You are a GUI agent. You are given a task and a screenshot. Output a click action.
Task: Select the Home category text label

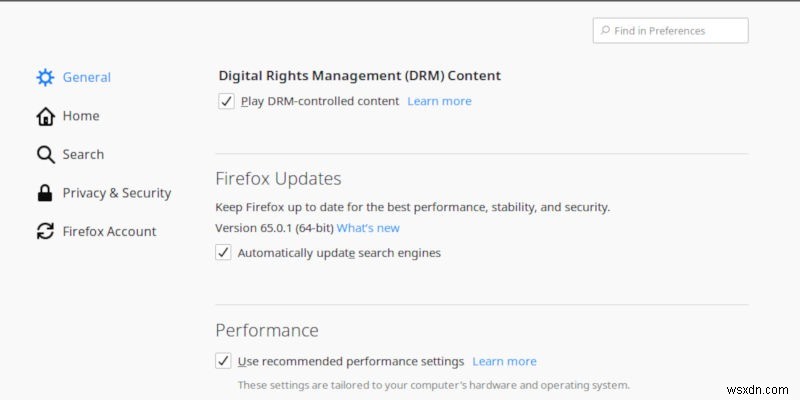point(81,116)
